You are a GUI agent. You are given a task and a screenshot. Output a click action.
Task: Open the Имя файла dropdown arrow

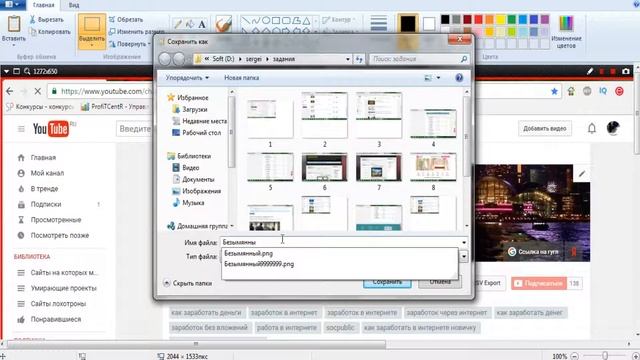pyautogui.click(x=464, y=242)
